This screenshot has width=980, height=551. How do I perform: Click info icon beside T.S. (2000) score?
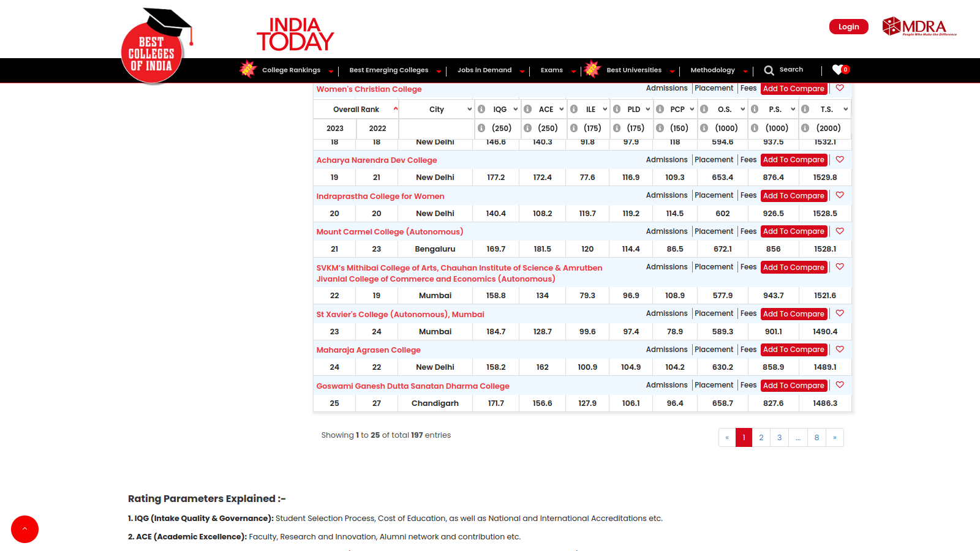[x=805, y=128]
